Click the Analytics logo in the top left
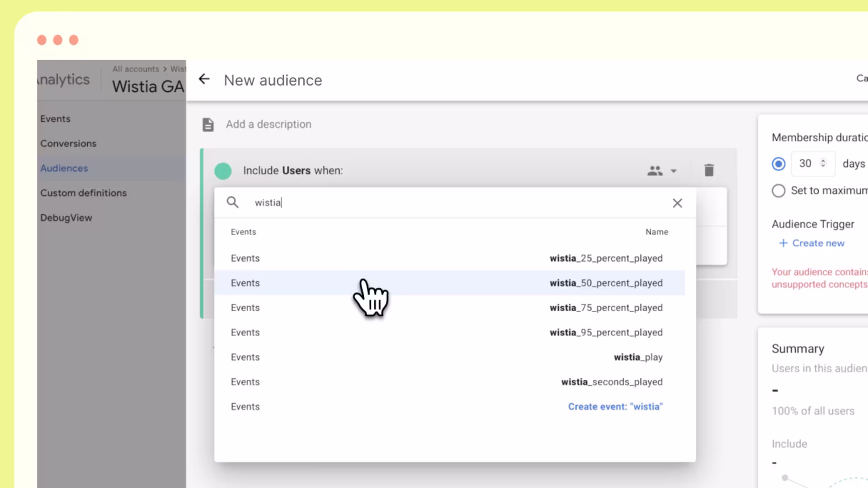Viewport: 868px width, 488px height. 62,79
